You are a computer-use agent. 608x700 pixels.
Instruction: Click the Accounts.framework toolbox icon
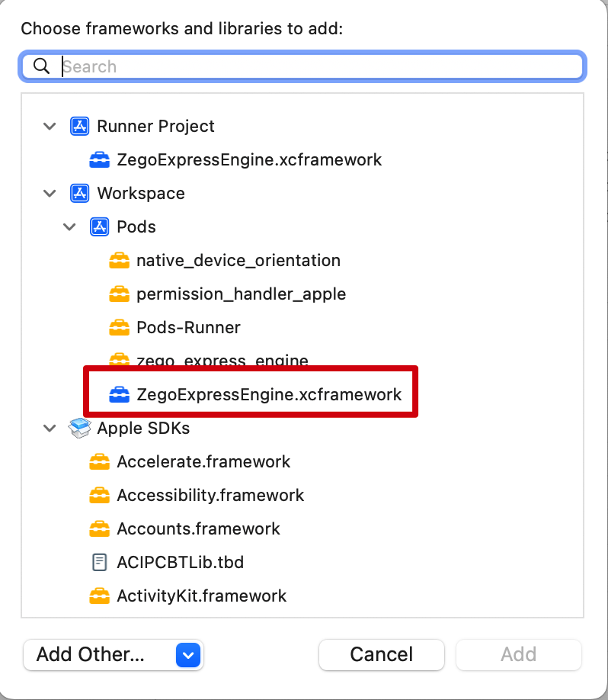100,529
